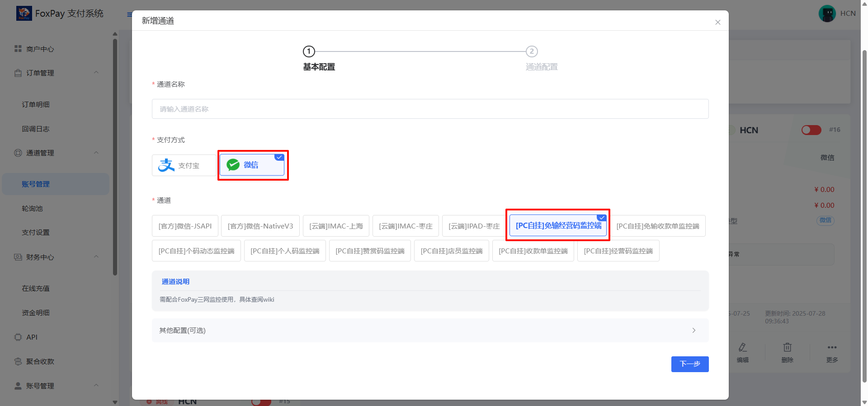The height and width of the screenshot is (406, 868).
Task: Select the [官方]微信-JSAPI channel option
Action: point(185,226)
